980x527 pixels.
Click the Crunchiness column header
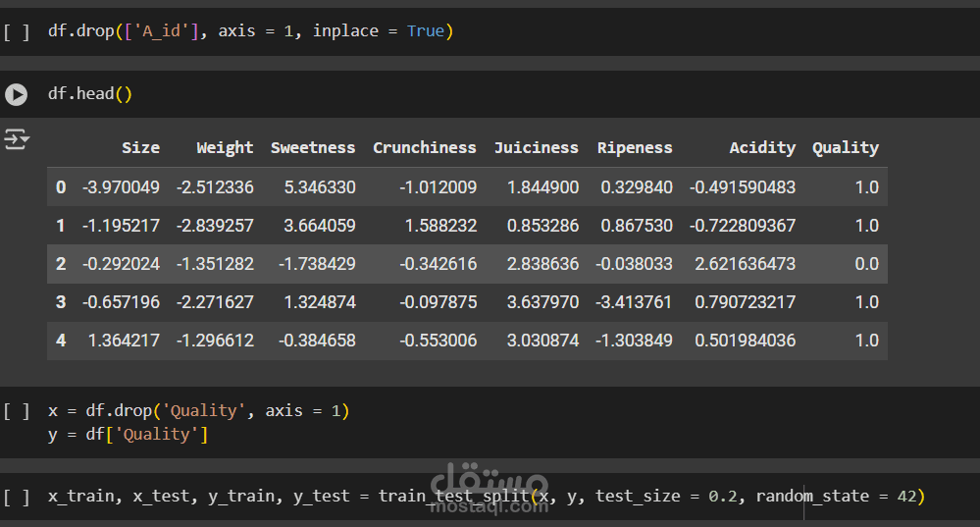click(425, 147)
